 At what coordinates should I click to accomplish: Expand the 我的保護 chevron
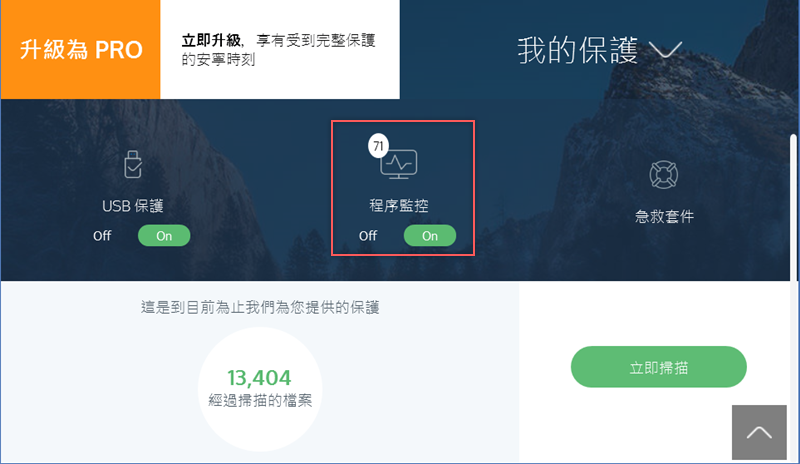[x=665, y=50]
